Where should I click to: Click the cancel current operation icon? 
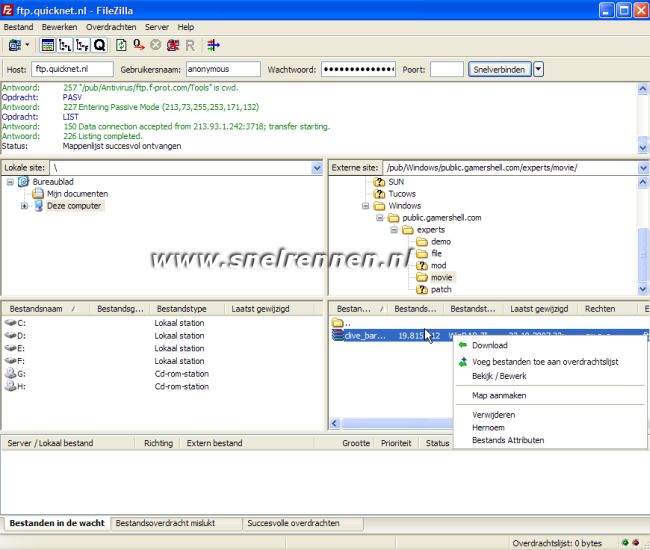[155, 45]
